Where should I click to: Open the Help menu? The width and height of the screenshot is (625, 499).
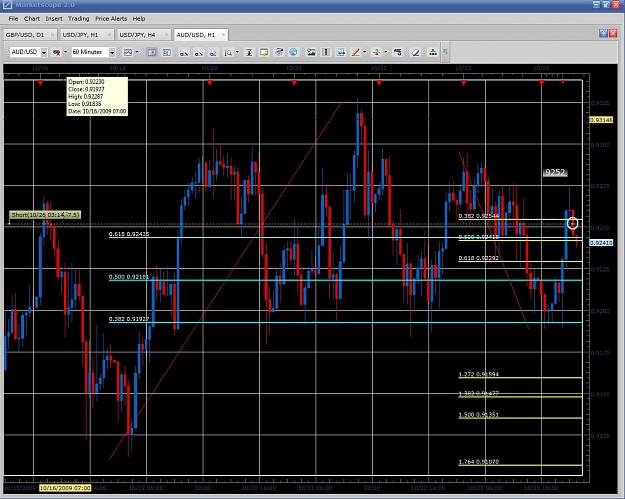click(x=139, y=19)
